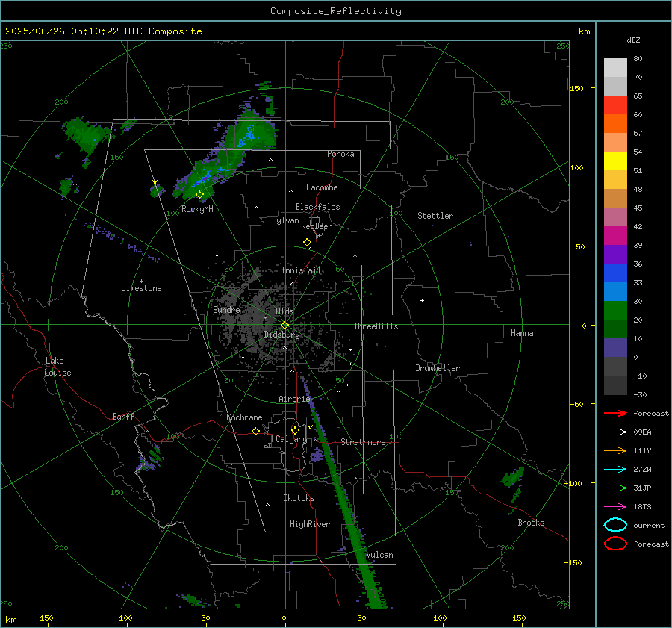The height and width of the screenshot is (628, 672).
Task: Click the Banff label on the map
Action: click(123, 417)
